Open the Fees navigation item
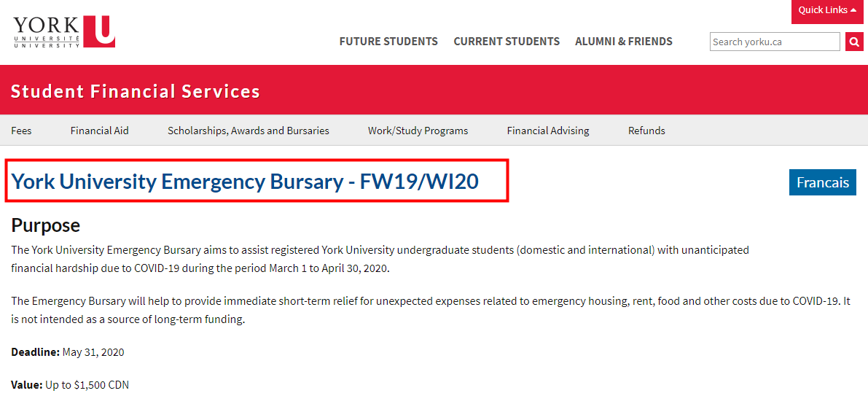 [21, 131]
